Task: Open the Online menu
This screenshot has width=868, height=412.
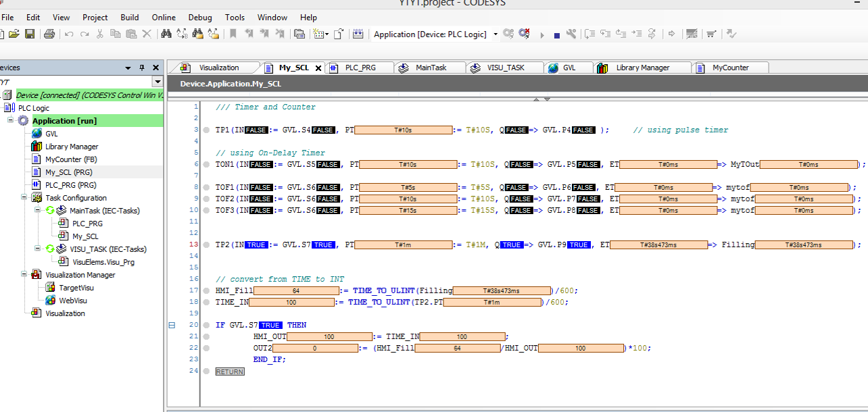Action: click(164, 18)
